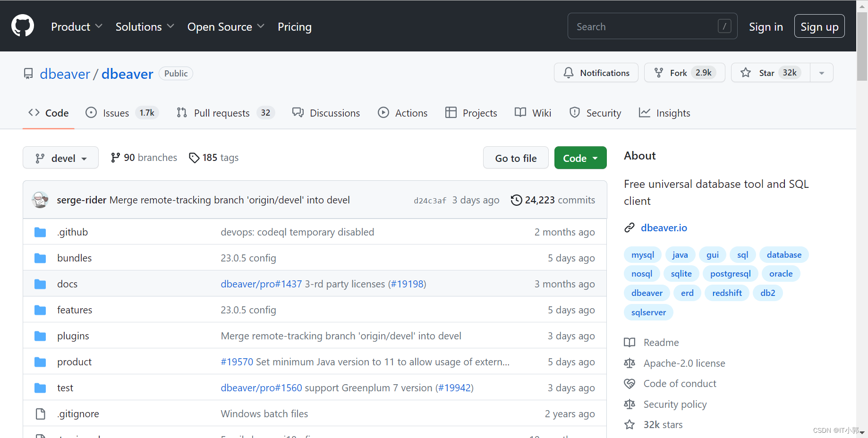Open the star lists dropdown arrow
Screen dimensions: 868x438
(822, 73)
